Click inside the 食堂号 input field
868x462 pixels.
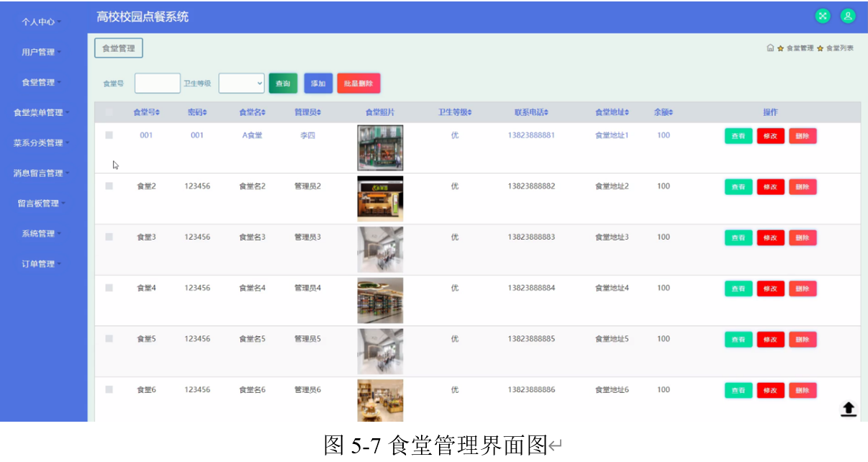pyautogui.click(x=158, y=83)
